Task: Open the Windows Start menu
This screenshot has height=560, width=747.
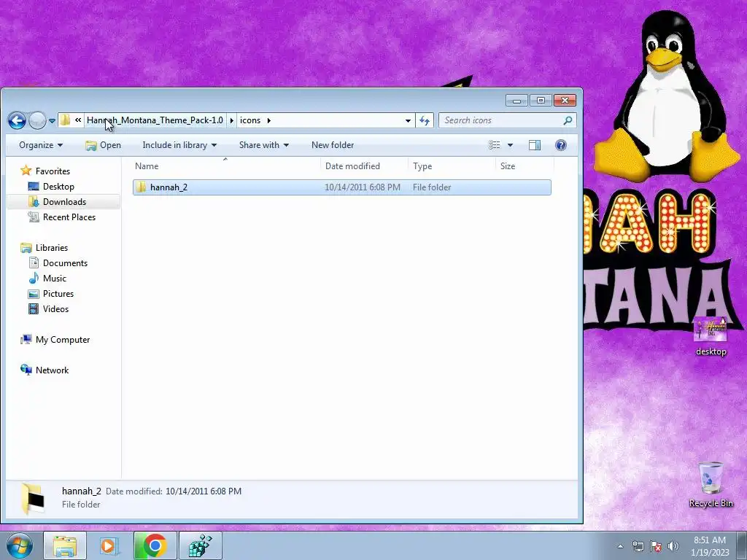Action: click(19, 545)
